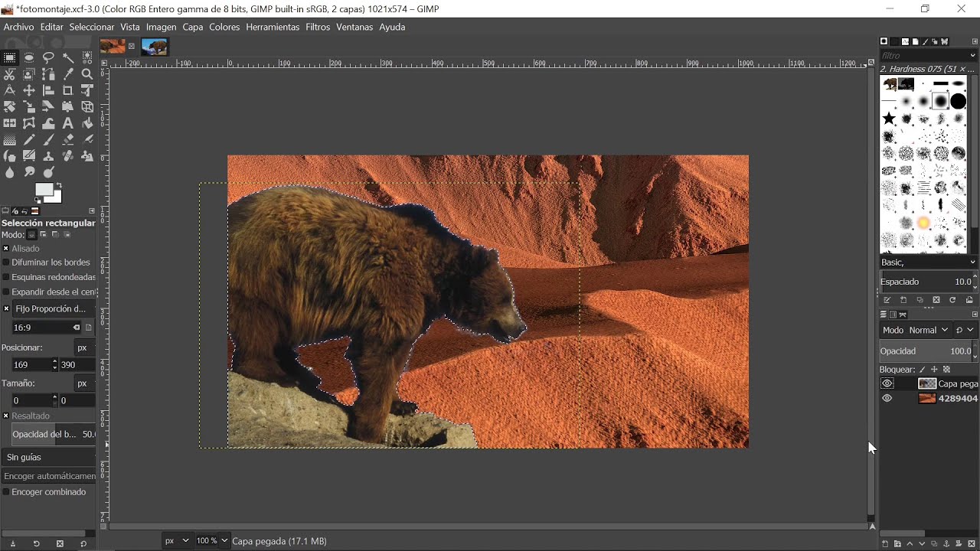Select the Clone stamp tool
The height and width of the screenshot is (551, 980).
tap(49, 156)
